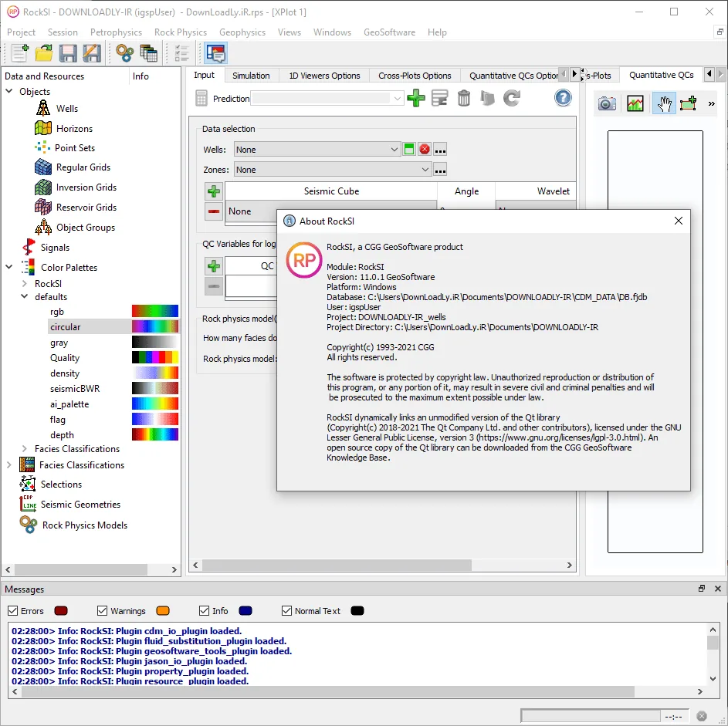Click the Seismic Cube column header
The width and height of the screenshot is (728, 726).
pyautogui.click(x=331, y=191)
